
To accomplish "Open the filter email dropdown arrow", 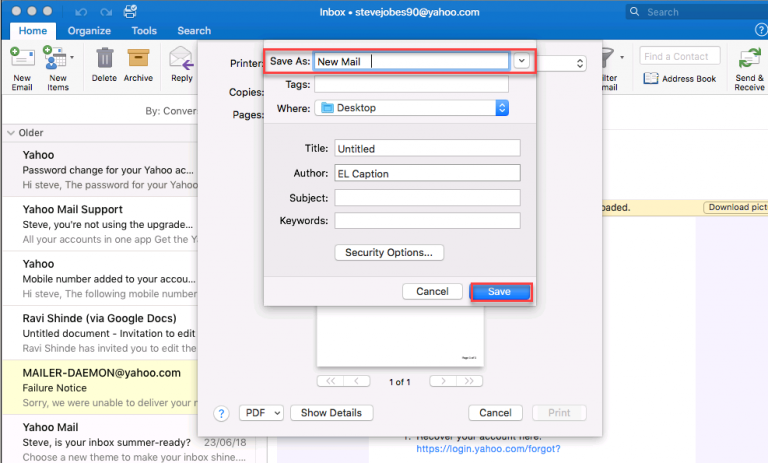I will tap(622, 57).
